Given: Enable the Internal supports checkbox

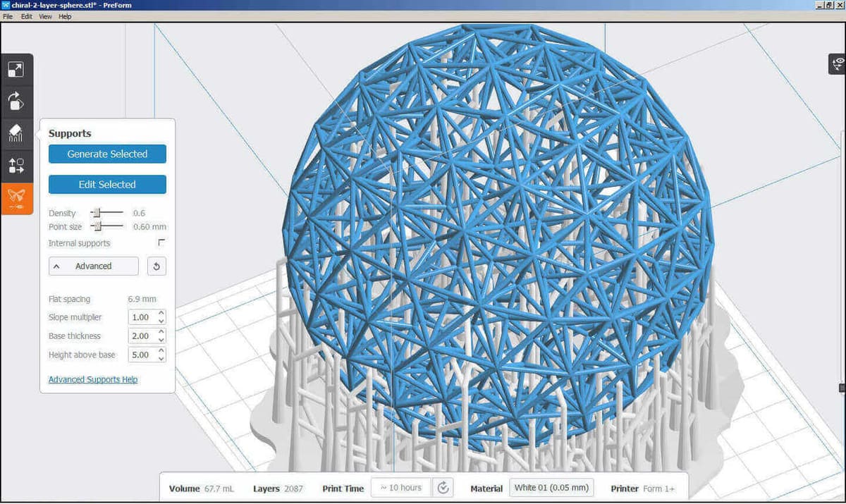Looking at the screenshot, I should (x=161, y=242).
